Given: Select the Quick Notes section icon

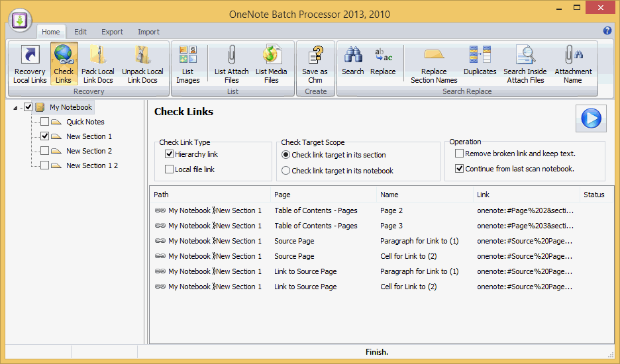Looking at the screenshot, I should (56, 122).
